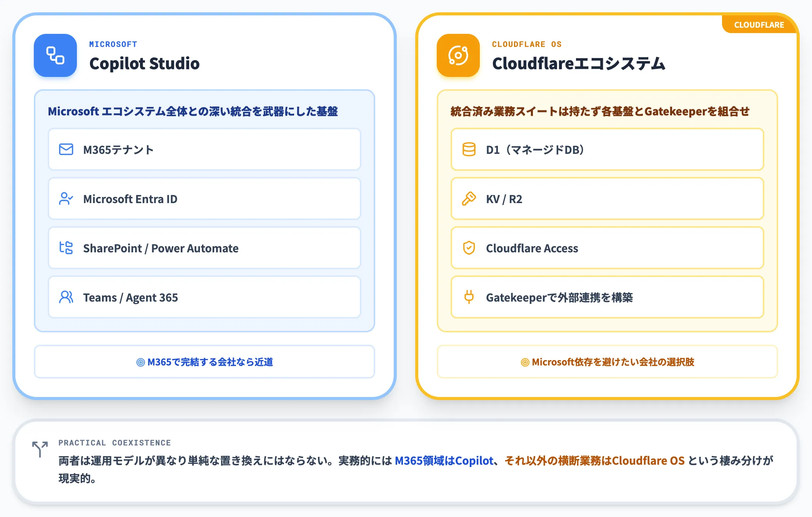Click the CLOUDFLARE OS label
Viewport: 812px width, 517px height.
pos(527,44)
